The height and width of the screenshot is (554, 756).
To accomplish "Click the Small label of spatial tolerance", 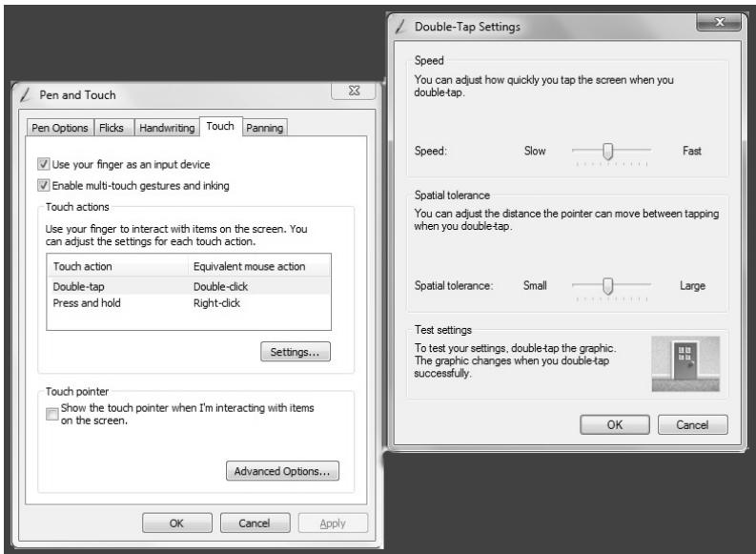I will click(535, 286).
